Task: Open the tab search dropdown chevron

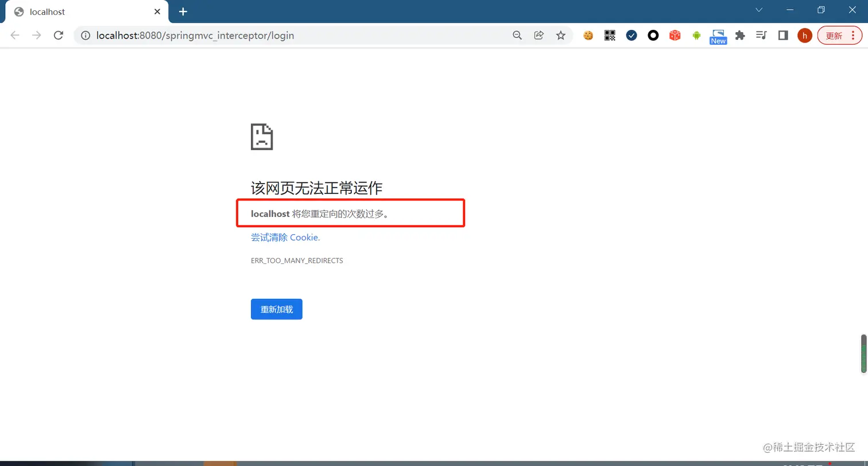Action: click(759, 10)
